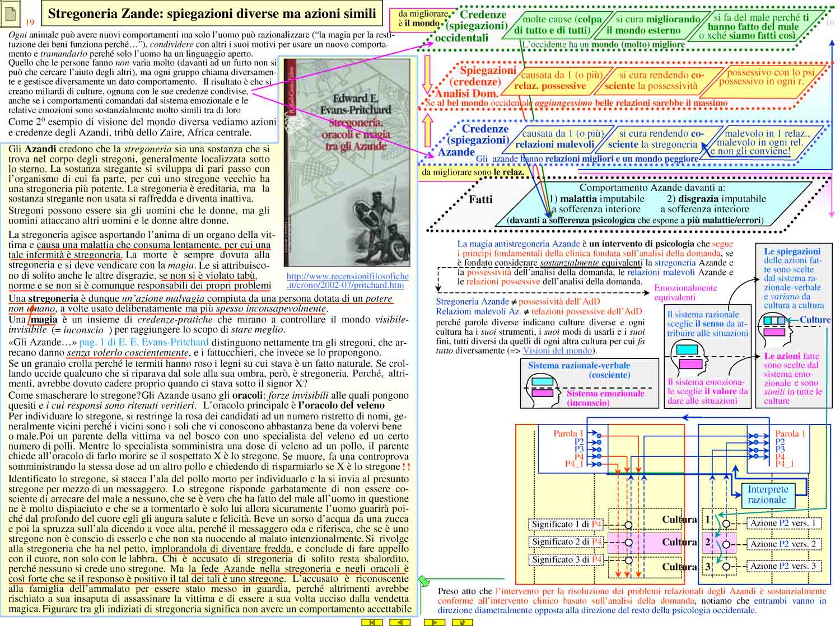Image resolution: width=840 pixels, height=626 pixels.
Task: Click the Evans-Pritchard book cover image
Action: coord(347,163)
